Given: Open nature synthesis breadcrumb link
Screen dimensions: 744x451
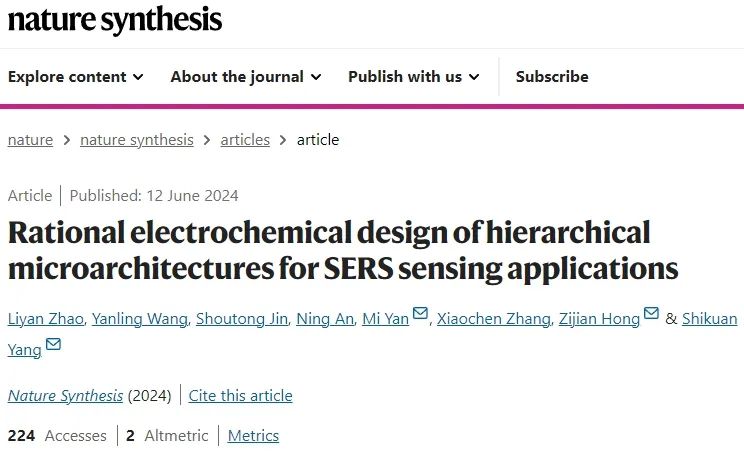Looking at the screenshot, I should [137, 140].
